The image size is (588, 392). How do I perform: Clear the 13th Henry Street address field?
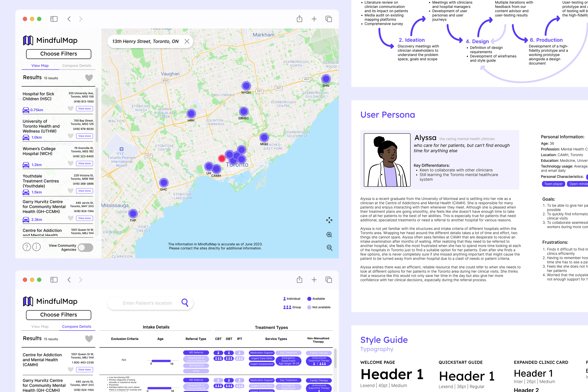coord(187,41)
